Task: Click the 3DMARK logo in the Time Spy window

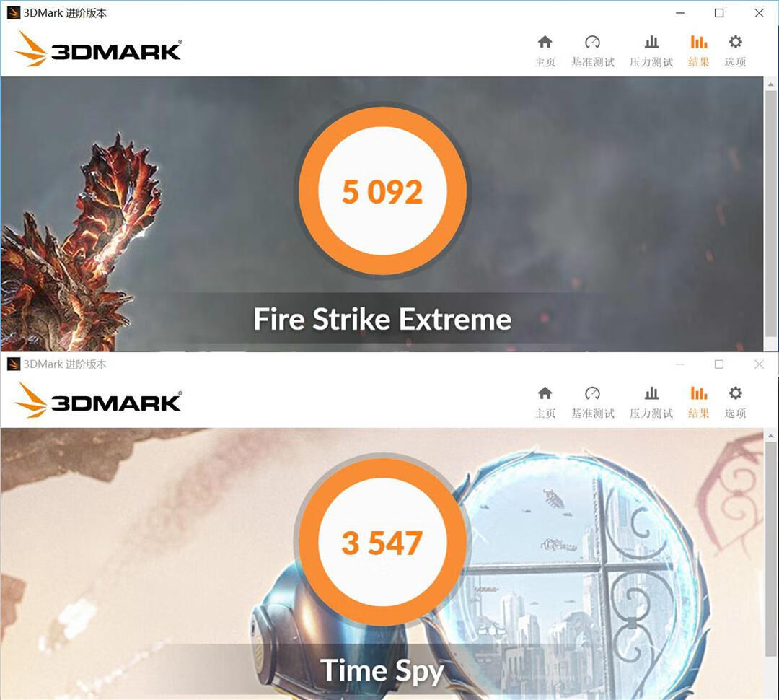Action: click(x=98, y=401)
